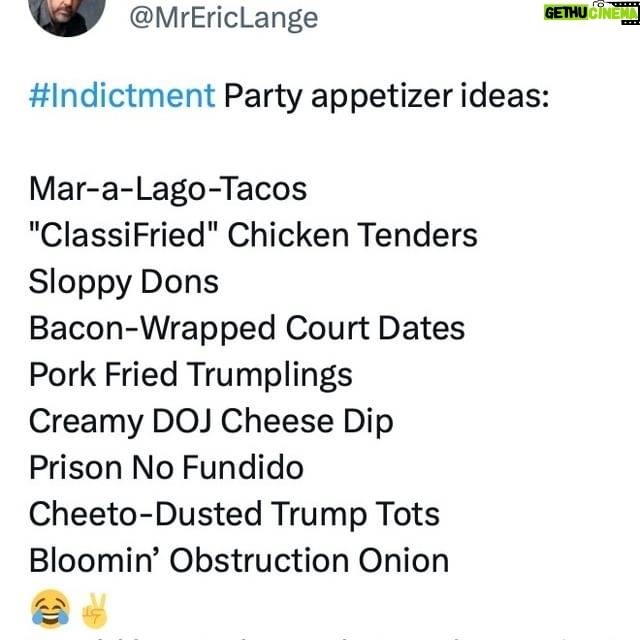Click the word Trumplings
This screenshot has height=640, width=640.
(x=270, y=376)
